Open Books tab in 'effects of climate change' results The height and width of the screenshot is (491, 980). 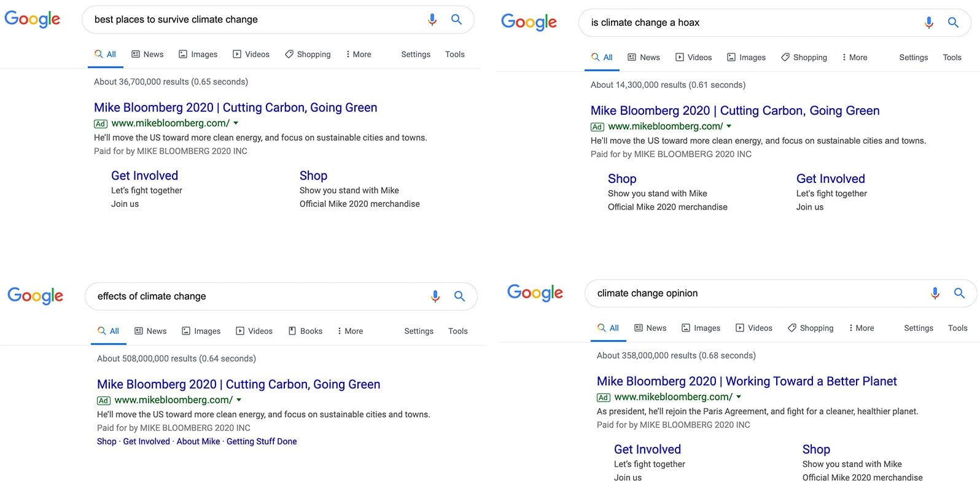305,331
